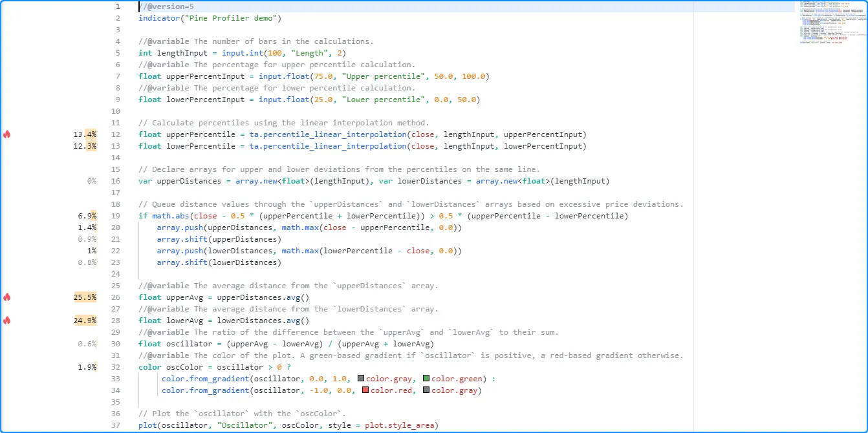Screen dimensions: 868x433
Task: Click the 12.3% profiler percentage
Action: [x=85, y=146]
